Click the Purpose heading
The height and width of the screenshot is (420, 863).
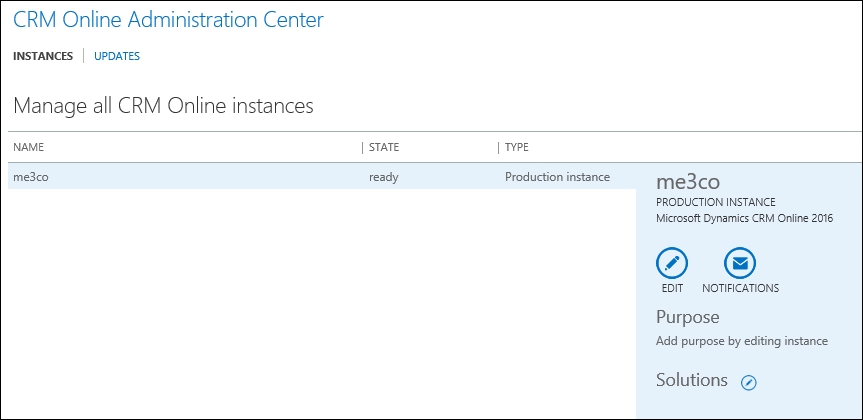(687, 317)
